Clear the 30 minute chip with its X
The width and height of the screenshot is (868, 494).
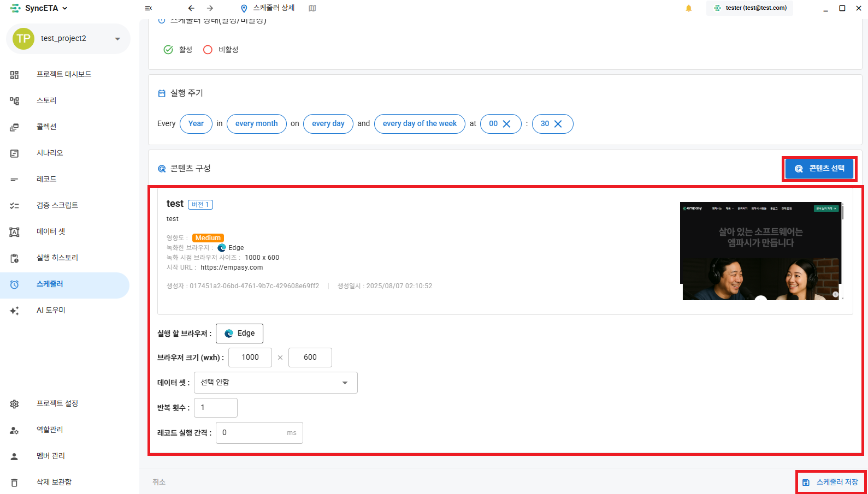[x=558, y=124]
